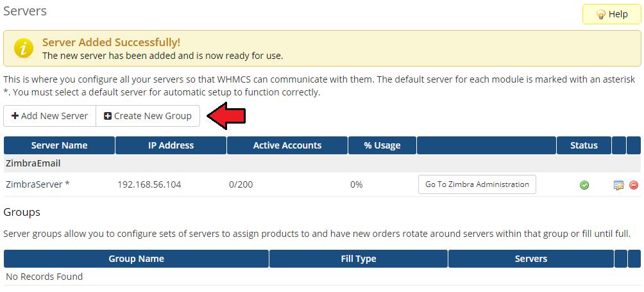644x292 pixels.
Task: Click the Servers column header in Groups
Action: pyautogui.click(x=531, y=259)
